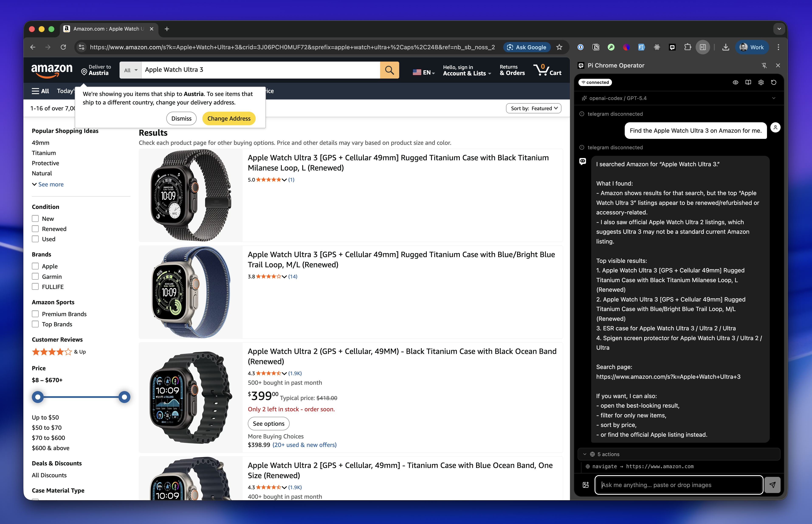Send the Pi Operator message
The width and height of the screenshot is (812, 524).
point(773,485)
